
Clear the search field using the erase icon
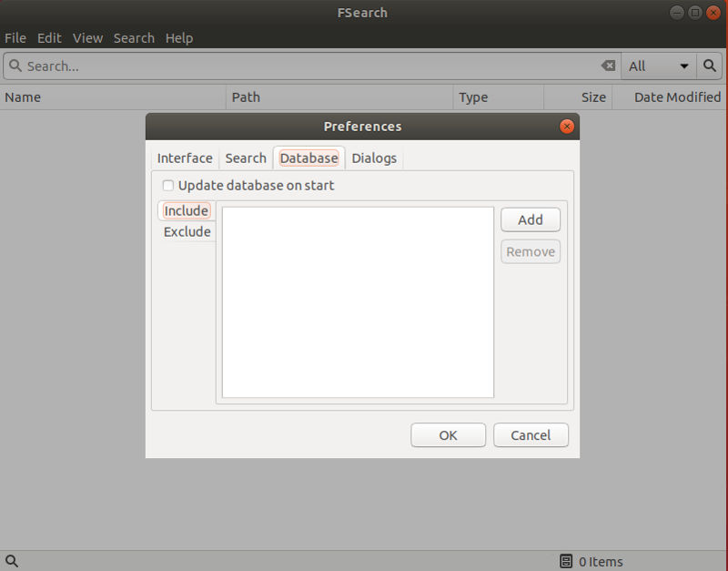(607, 66)
